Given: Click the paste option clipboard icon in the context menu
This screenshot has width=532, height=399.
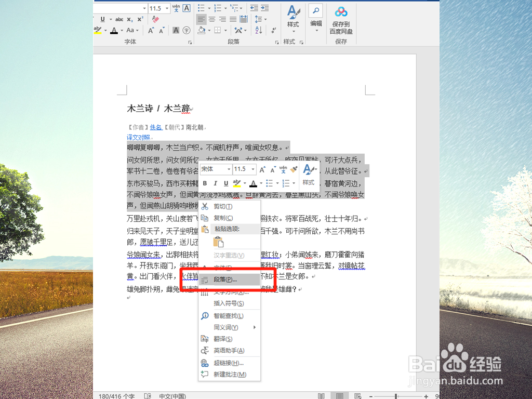Looking at the screenshot, I should 218,242.
